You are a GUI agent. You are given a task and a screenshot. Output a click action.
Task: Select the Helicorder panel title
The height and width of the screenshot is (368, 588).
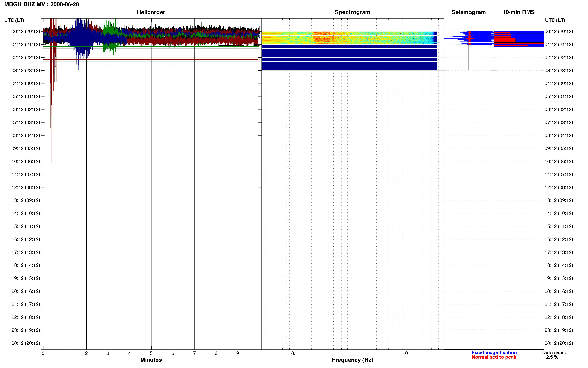pos(151,12)
